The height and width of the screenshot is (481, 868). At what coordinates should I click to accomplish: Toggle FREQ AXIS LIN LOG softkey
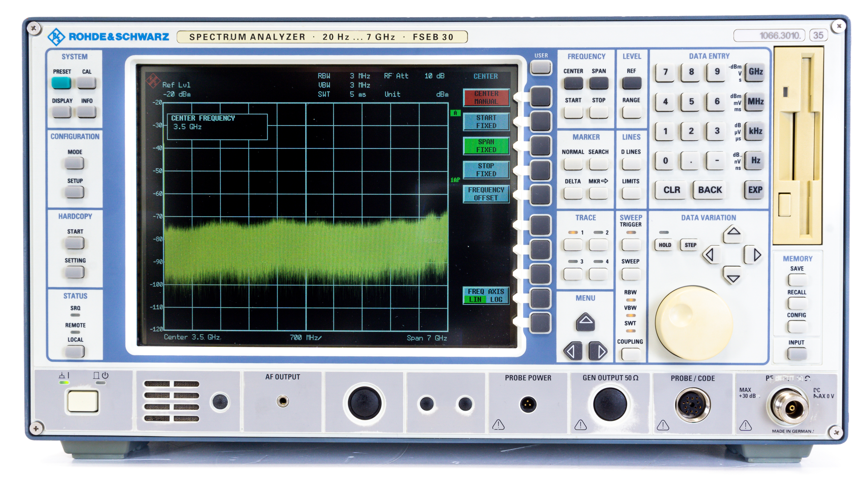coord(486,296)
